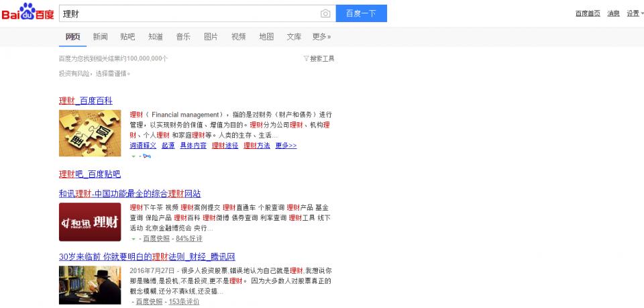Click the man reading thumbnail
The image size is (644, 308).
pos(90,285)
